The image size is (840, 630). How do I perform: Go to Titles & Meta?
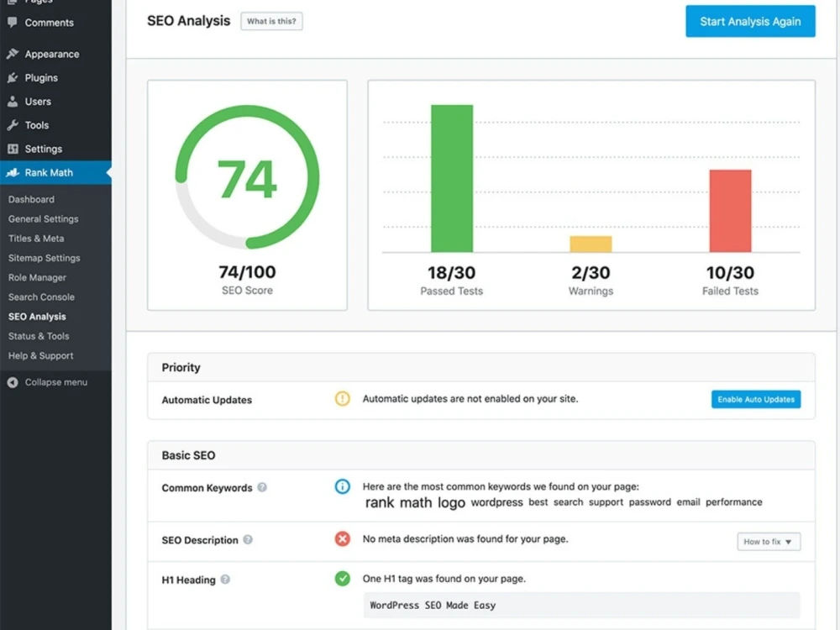[36, 239]
